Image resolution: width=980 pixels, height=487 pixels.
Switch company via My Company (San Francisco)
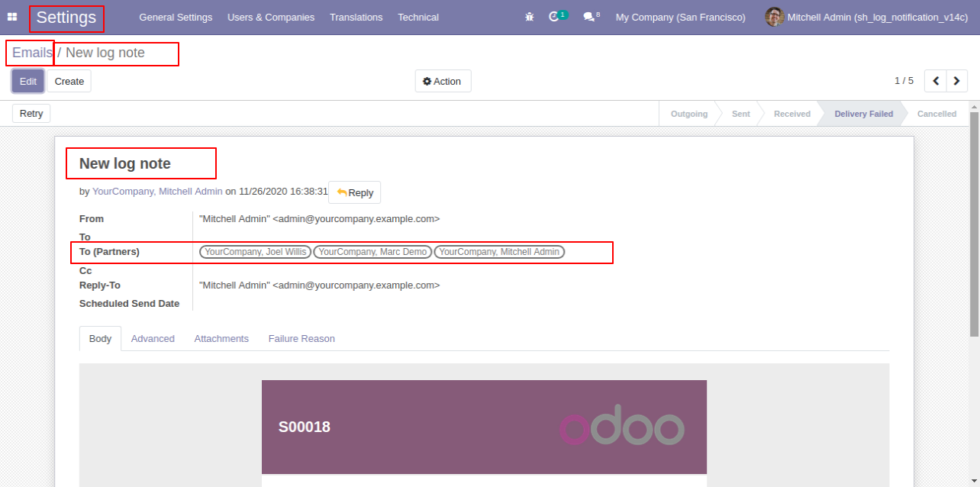[681, 17]
